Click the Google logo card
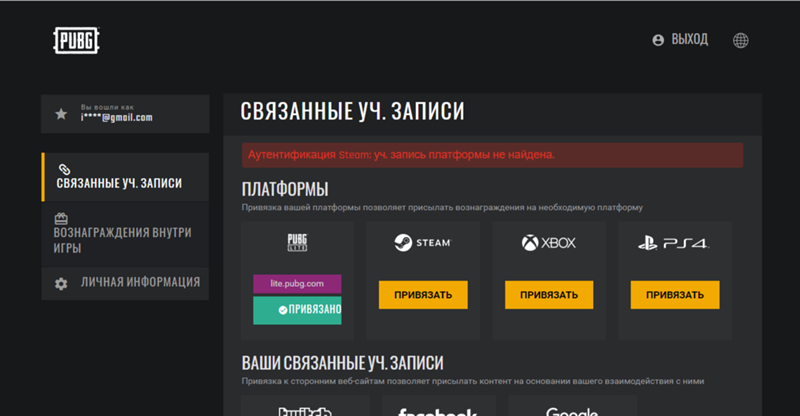This screenshot has height=416, width=800. (x=572, y=406)
